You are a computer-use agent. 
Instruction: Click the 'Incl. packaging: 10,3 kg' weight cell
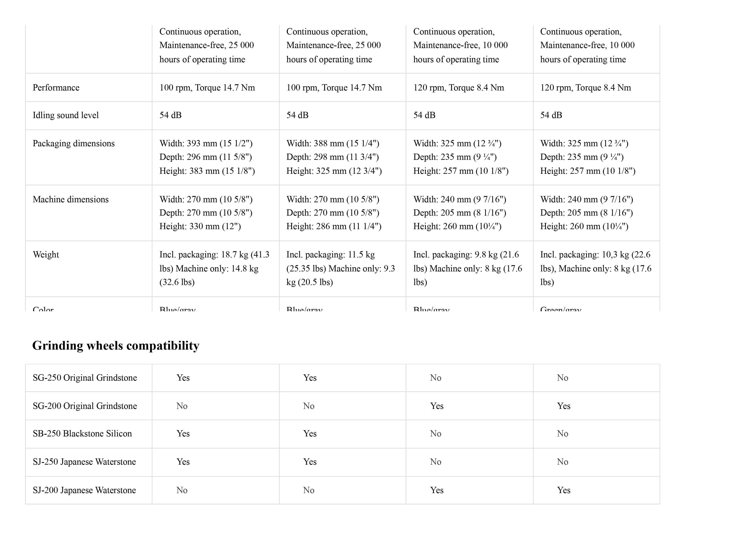(x=595, y=268)
